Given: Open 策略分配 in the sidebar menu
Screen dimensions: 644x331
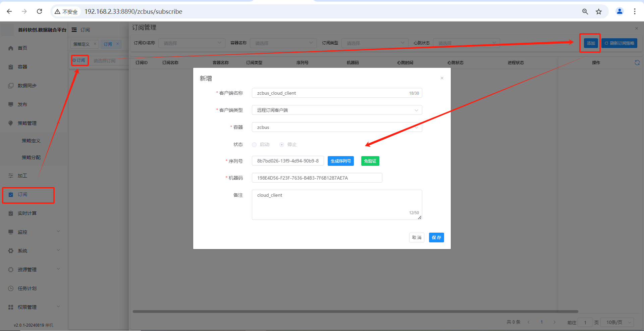Looking at the screenshot, I should click(x=31, y=157).
